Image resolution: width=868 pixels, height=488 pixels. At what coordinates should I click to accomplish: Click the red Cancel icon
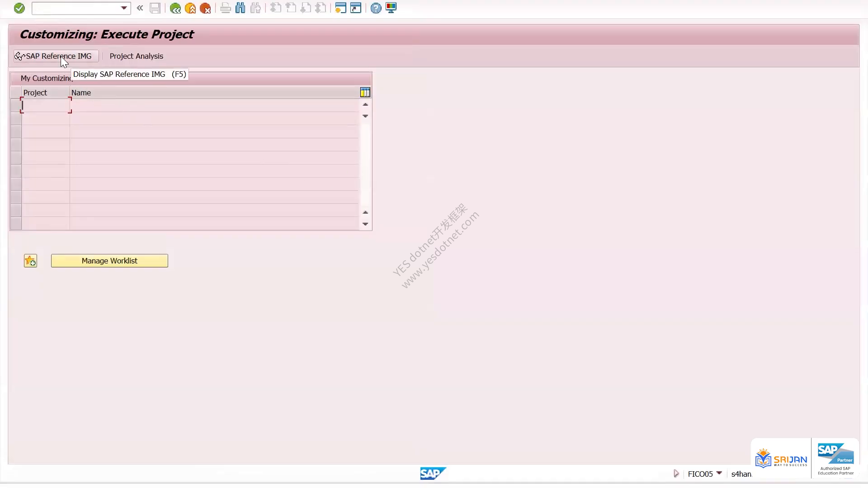205,8
